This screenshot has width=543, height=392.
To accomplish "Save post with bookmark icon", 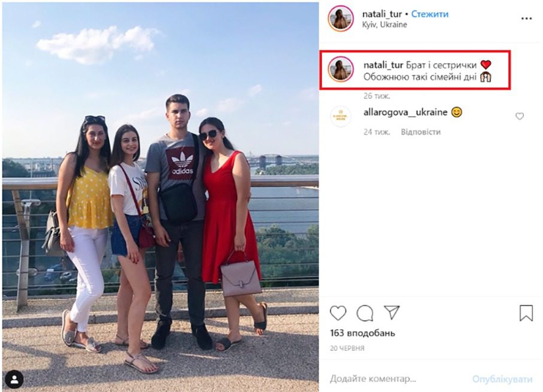I will [x=526, y=312].
